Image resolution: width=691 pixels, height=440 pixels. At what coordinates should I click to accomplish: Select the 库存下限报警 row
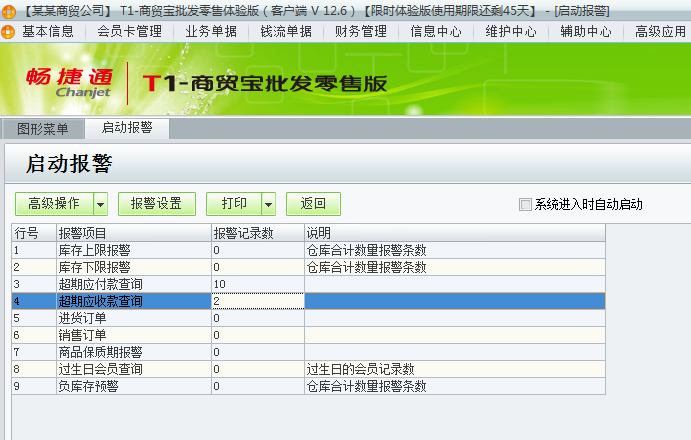pos(308,267)
